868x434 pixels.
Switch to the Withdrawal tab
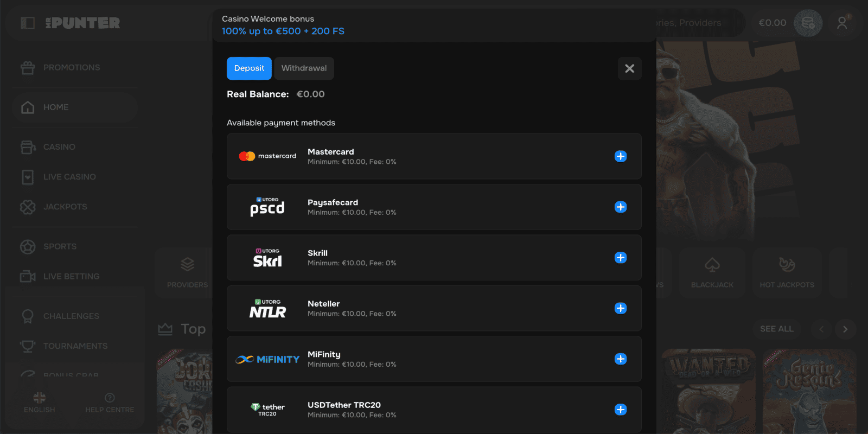click(304, 68)
